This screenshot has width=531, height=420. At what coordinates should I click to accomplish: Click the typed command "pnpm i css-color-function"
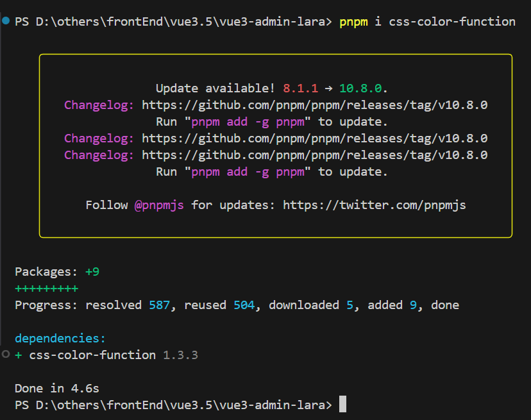click(427, 22)
